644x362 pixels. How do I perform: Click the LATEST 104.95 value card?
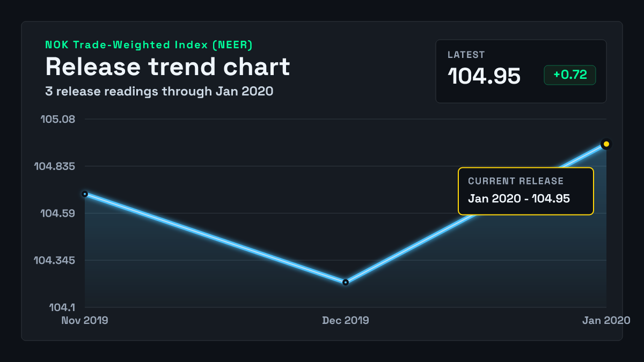521,71
